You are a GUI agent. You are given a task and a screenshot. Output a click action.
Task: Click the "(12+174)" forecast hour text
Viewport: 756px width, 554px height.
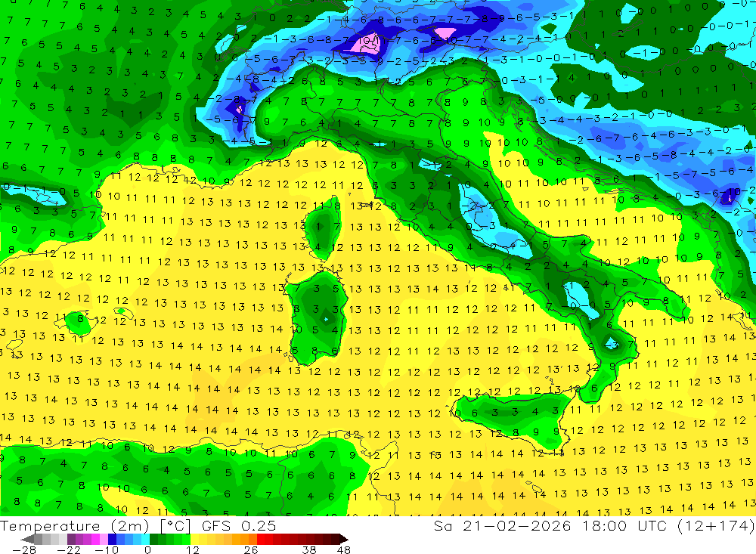(716, 526)
